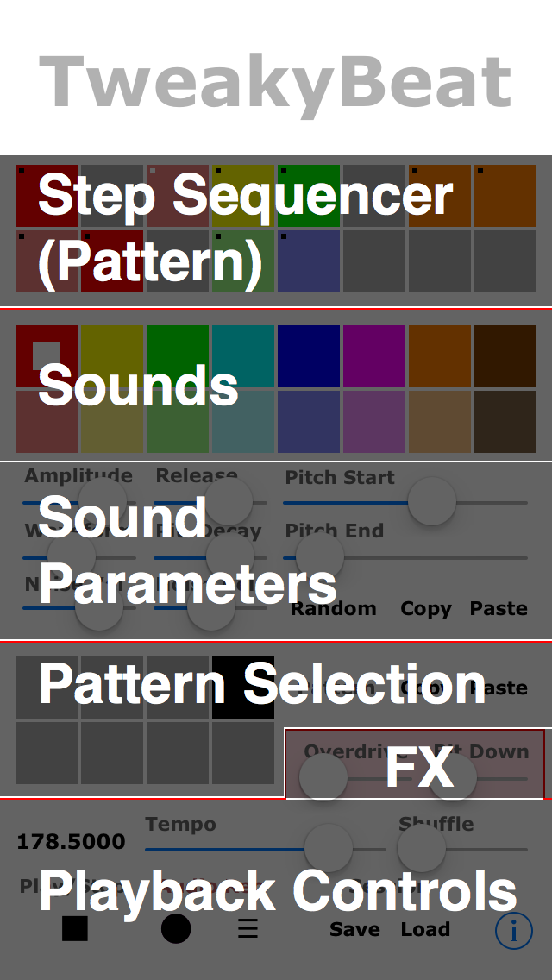552x980 pixels.
Task: Copy the current sound parameters
Action: pyautogui.click(x=426, y=608)
